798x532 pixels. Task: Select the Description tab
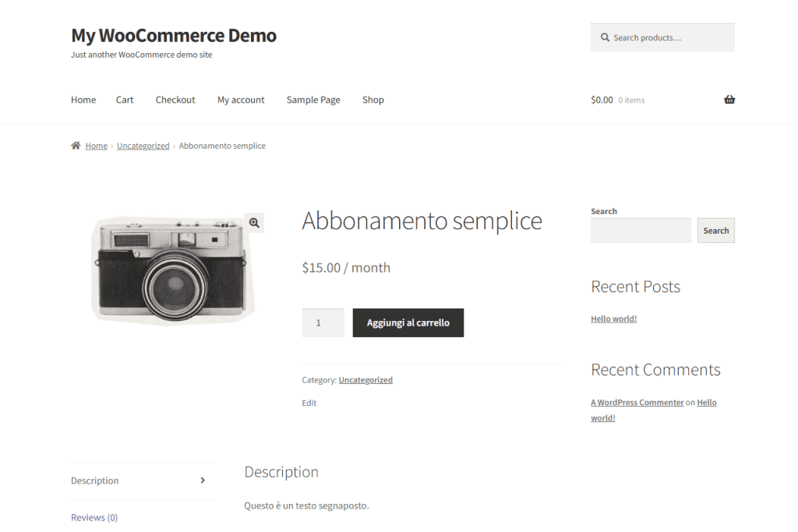(94, 481)
